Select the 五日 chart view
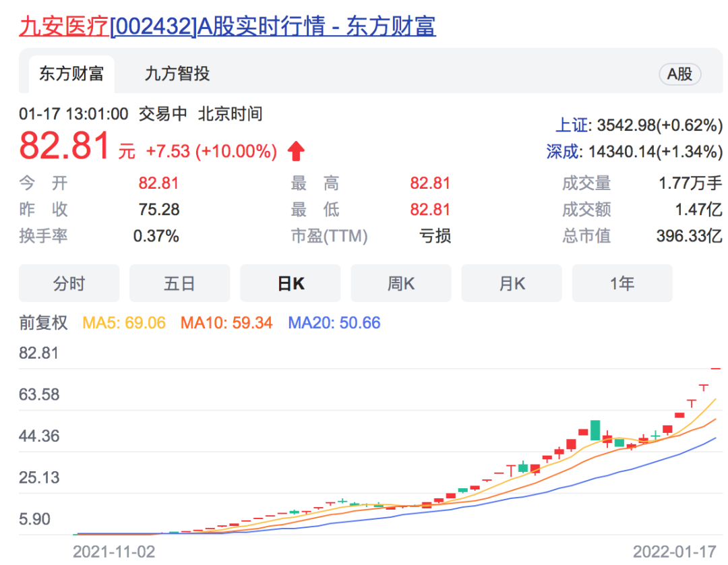Viewport: 728px width, 565px height. [179, 284]
